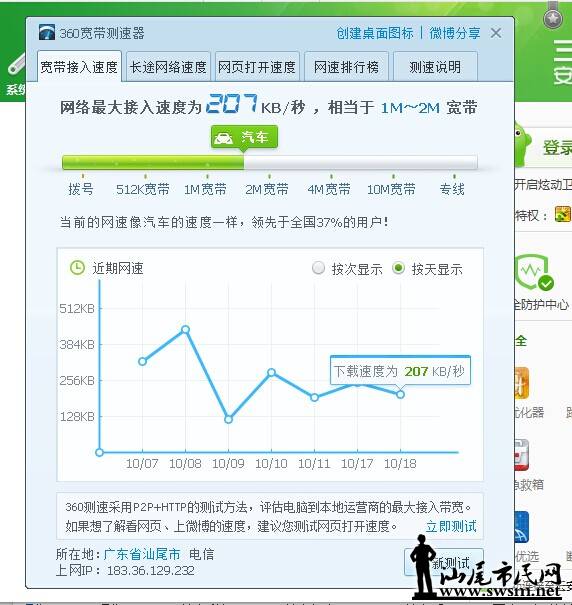Open the 测速说明 tab

pos(435,67)
